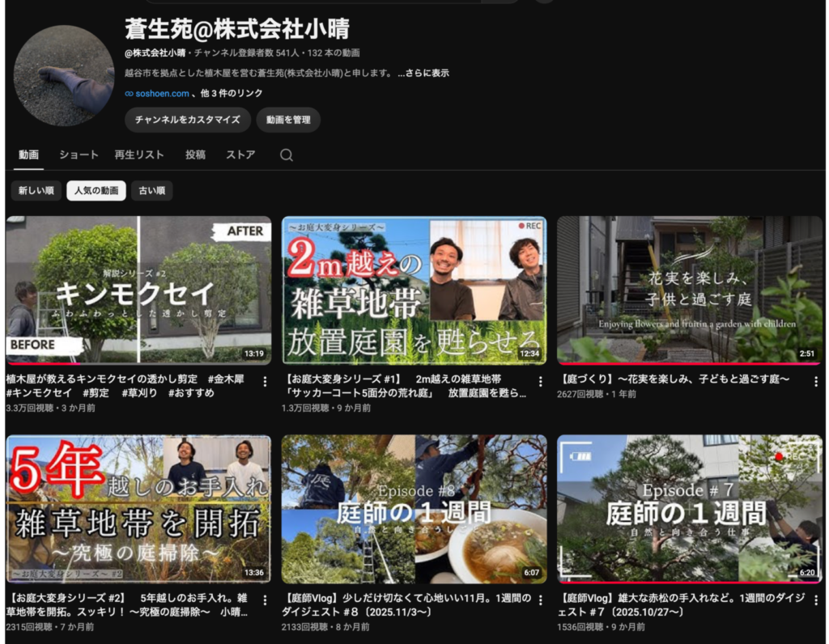Open more options for お庭大変身シリーズ #1 video

[540, 381]
